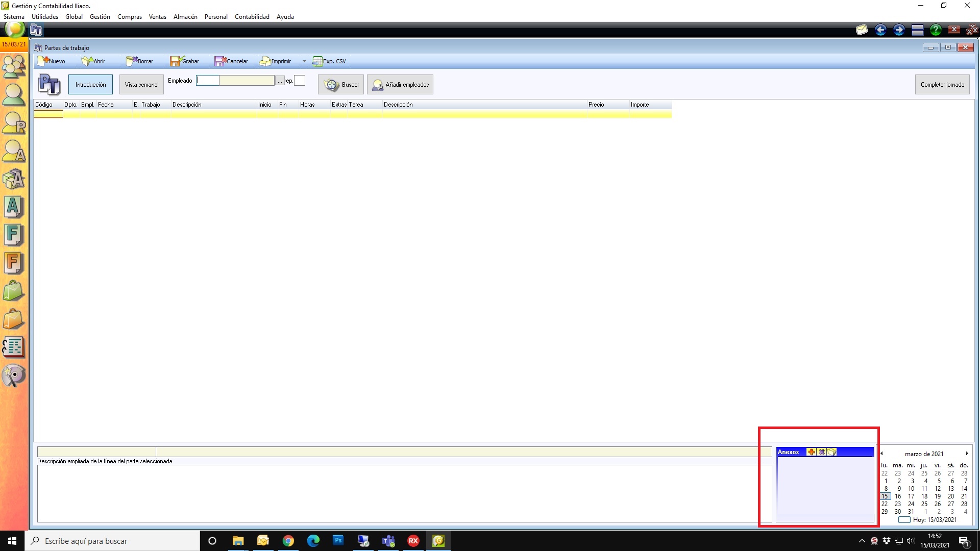Click Añadir empleados button
980x551 pixels.
pyautogui.click(x=400, y=85)
